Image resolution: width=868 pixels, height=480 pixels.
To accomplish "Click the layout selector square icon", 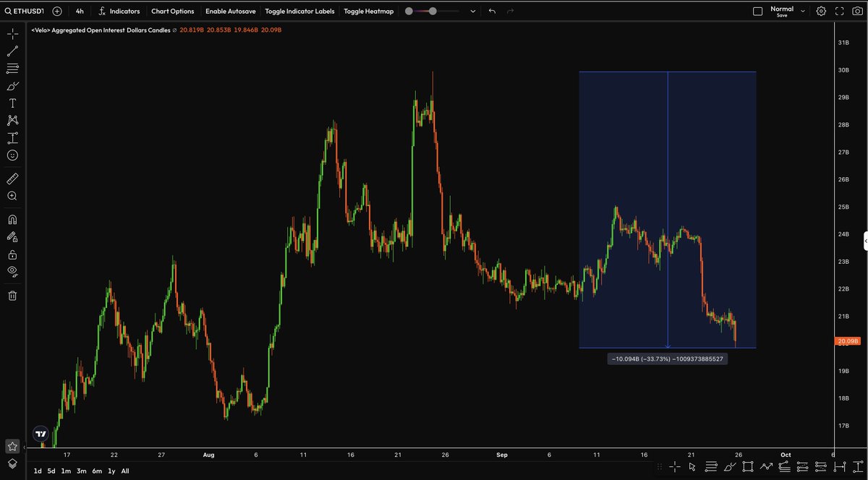I will 758,12.
